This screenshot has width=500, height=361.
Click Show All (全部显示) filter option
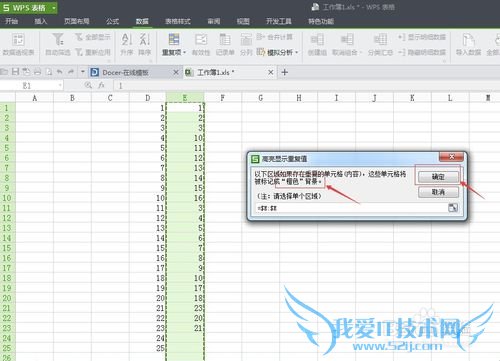93,37
